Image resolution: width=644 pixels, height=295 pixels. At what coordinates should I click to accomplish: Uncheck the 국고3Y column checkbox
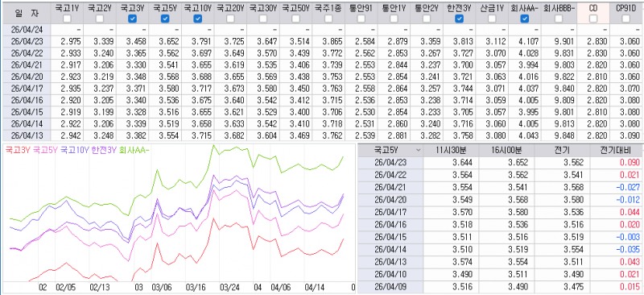click(132, 18)
